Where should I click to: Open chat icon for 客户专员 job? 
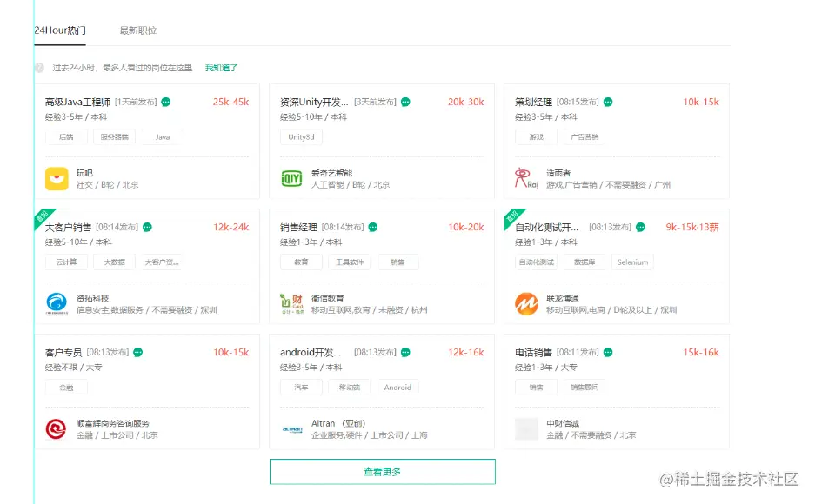pos(137,352)
